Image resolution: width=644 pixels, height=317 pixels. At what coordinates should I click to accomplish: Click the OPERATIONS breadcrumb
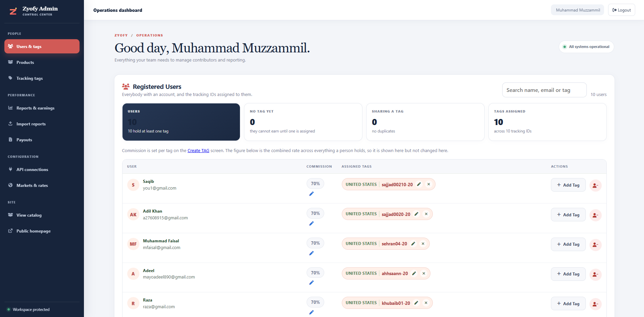[x=150, y=35]
